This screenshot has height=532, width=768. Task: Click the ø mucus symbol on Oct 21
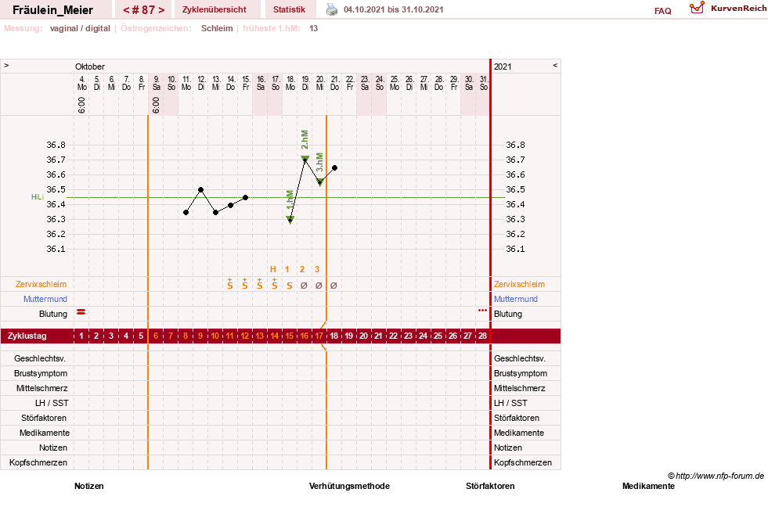334,286
